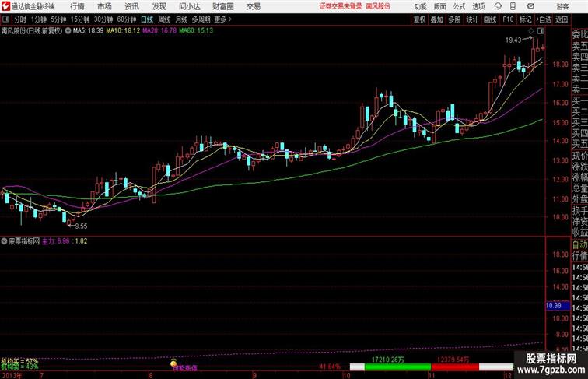Click the 19.43 high price label
The width and height of the screenshot is (588, 379).
513,40
